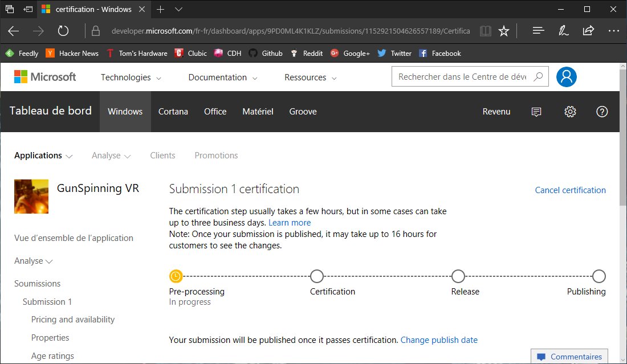Click the Pre-processing progress step marker

click(176, 276)
